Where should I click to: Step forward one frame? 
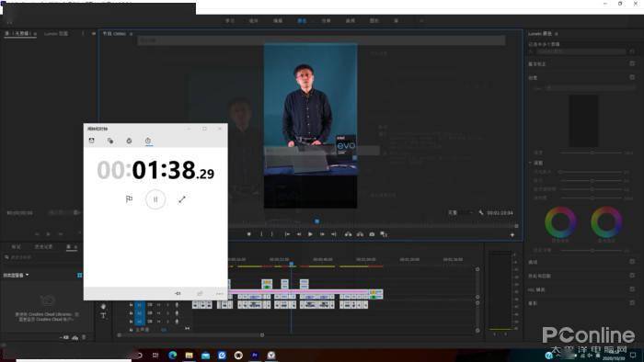click(x=322, y=234)
